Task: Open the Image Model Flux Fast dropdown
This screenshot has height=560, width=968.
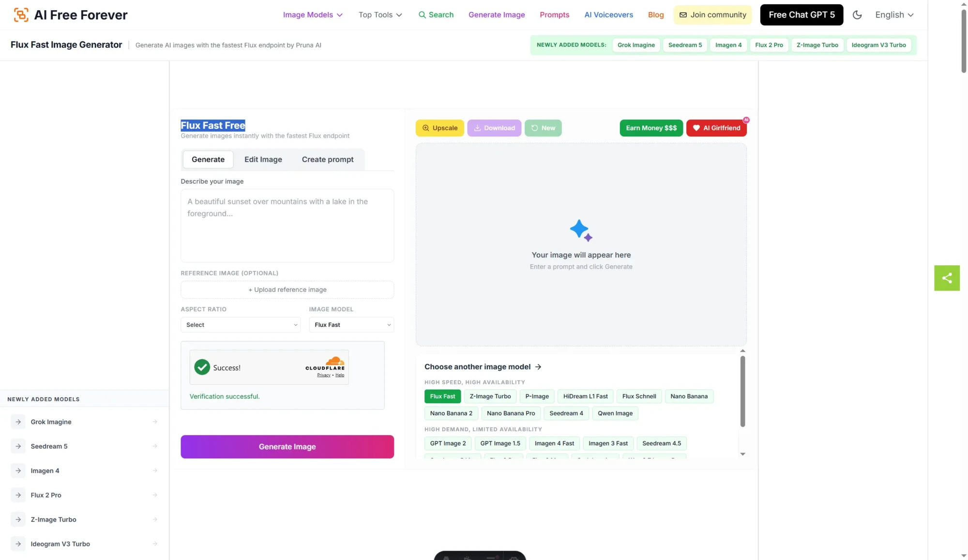Action: click(x=351, y=325)
